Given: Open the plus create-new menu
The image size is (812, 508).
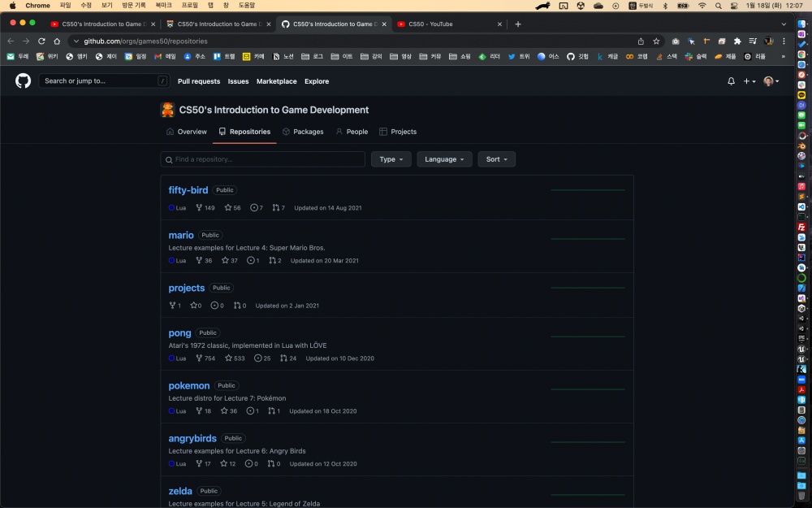Looking at the screenshot, I should click(749, 81).
